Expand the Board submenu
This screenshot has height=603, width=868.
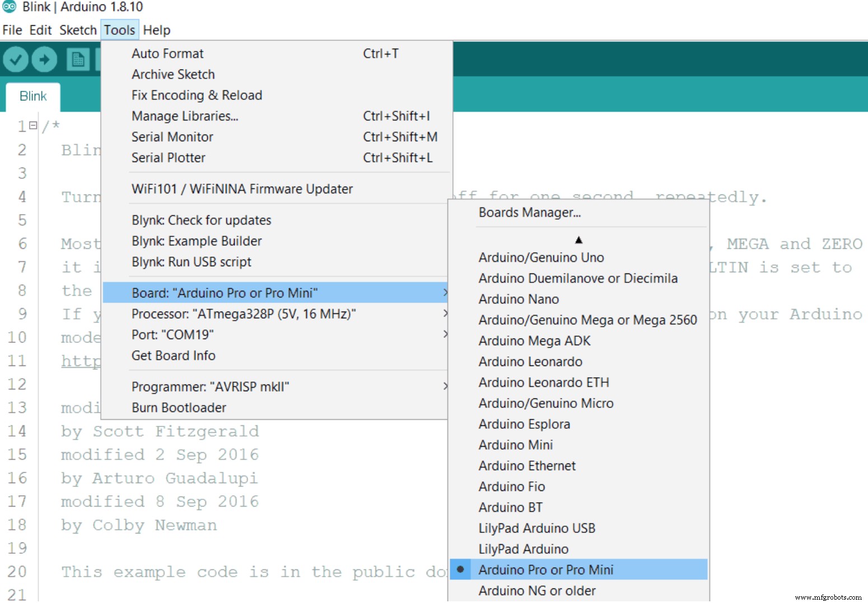[x=274, y=293]
